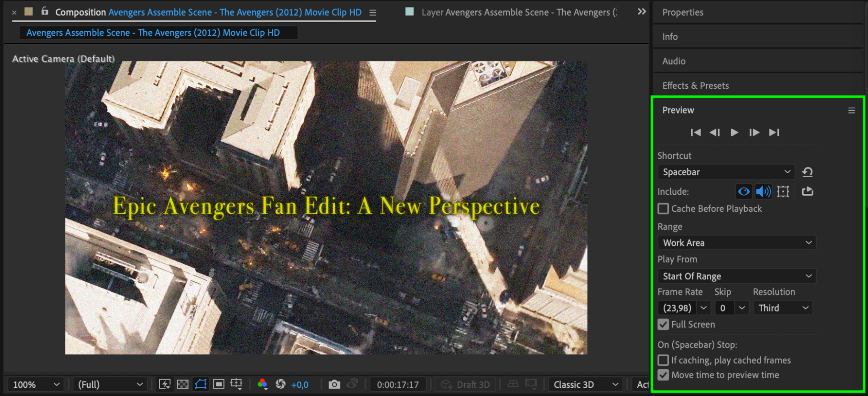Check If caching, play cached frames

click(x=663, y=360)
